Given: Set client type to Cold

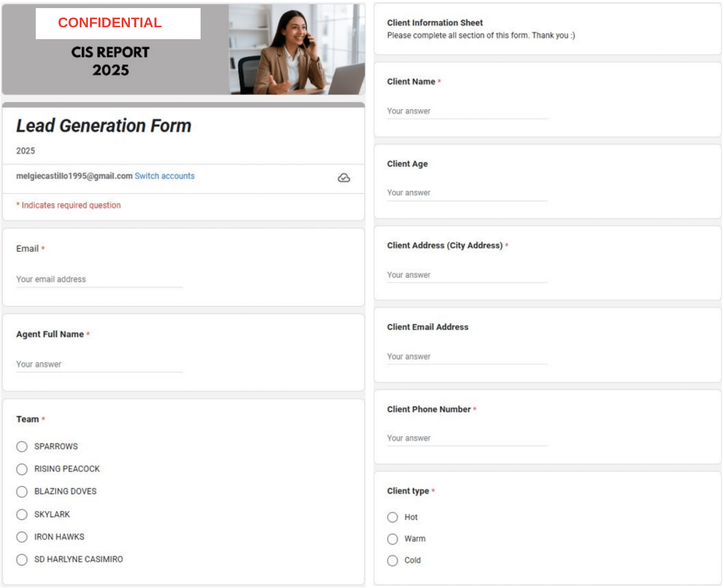Looking at the screenshot, I should [392, 560].
